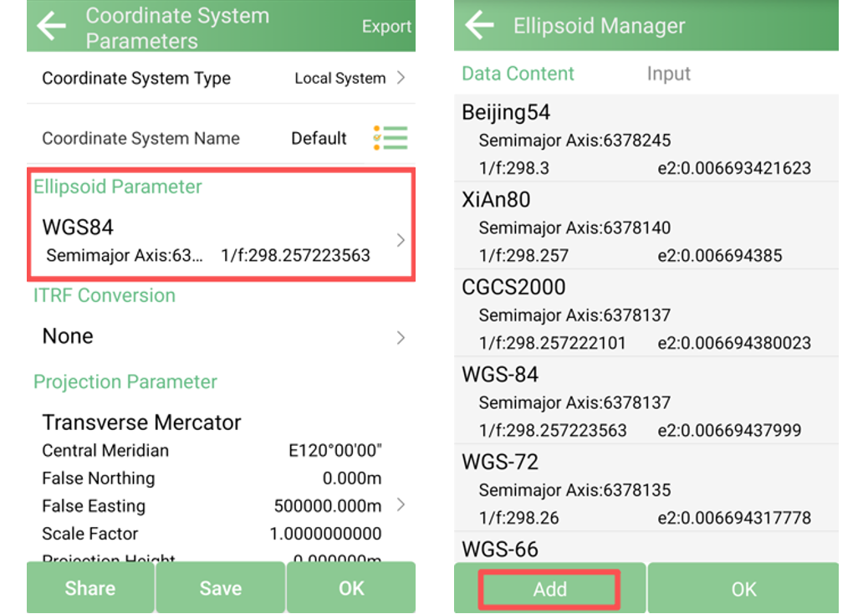
Task: Go back from Coordinate System Parameters screen
Action: 52,27
